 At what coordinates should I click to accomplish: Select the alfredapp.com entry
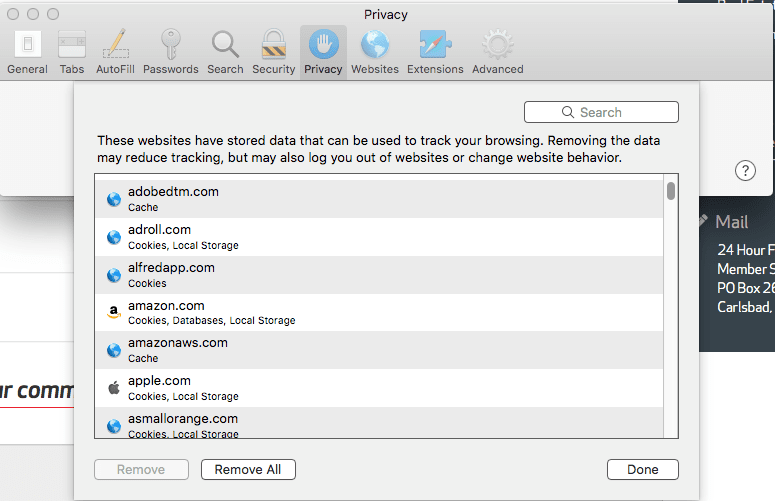click(379, 275)
